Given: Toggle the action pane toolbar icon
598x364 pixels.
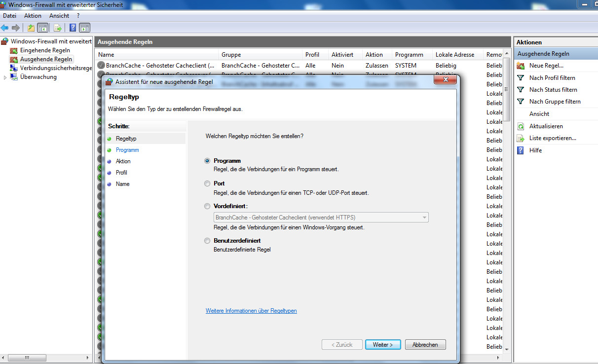Looking at the screenshot, I should (84, 28).
